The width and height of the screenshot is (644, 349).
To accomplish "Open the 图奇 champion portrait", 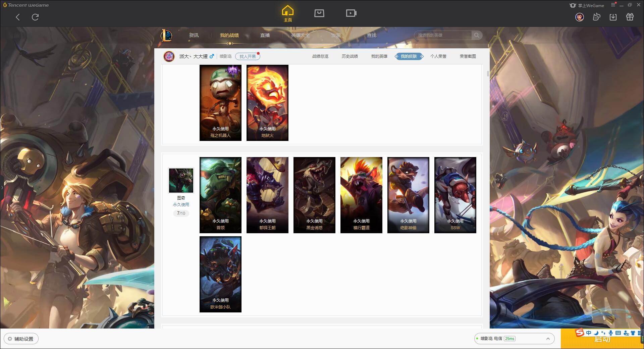I will (181, 181).
